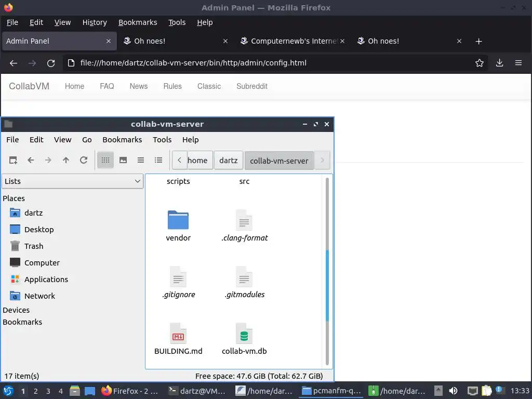This screenshot has width=532, height=399.
Task: Open the taskbar file manager launcher
Action: (75, 391)
